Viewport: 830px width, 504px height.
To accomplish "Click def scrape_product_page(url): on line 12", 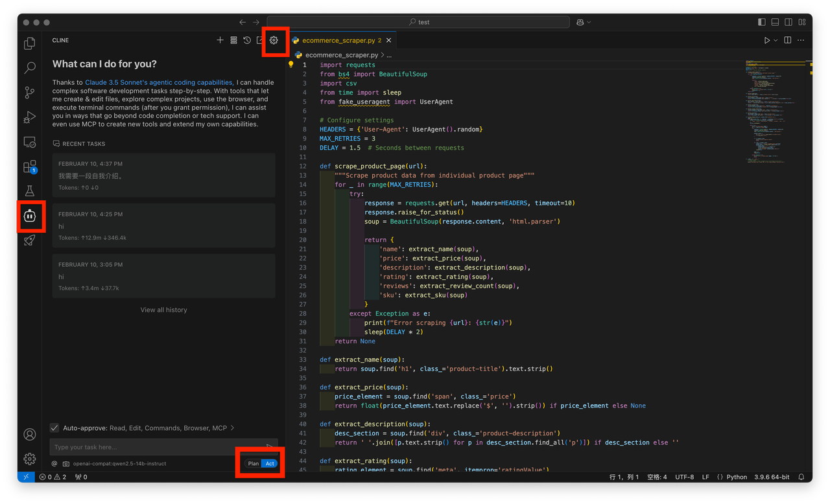I will click(x=373, y=166).
